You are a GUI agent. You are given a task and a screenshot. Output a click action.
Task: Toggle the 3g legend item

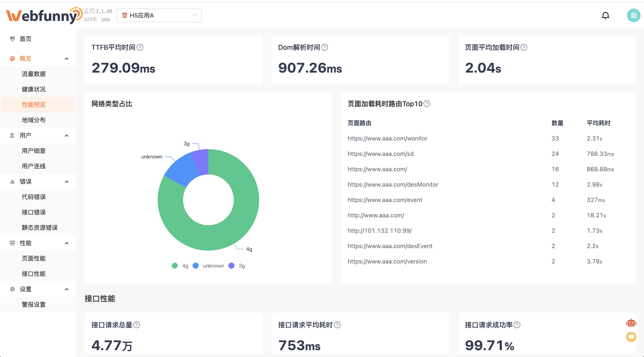point(237,265)
